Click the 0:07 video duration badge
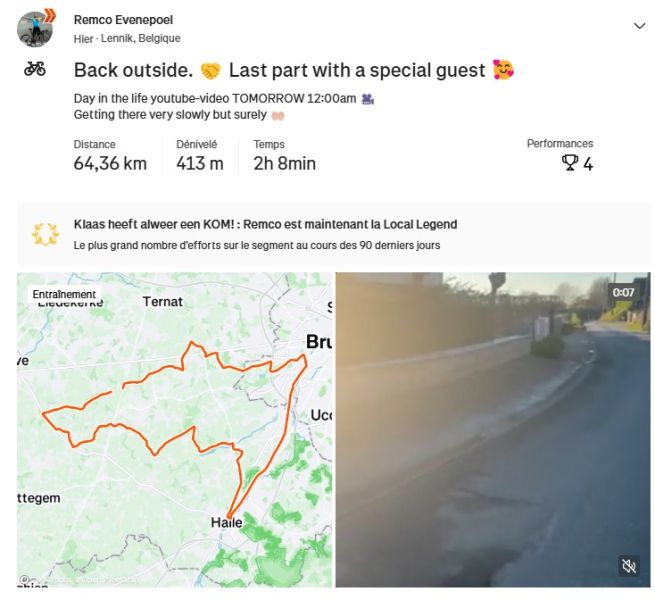Image resolution: width=655 pixels, height=600 pixels. pos(623,292)
